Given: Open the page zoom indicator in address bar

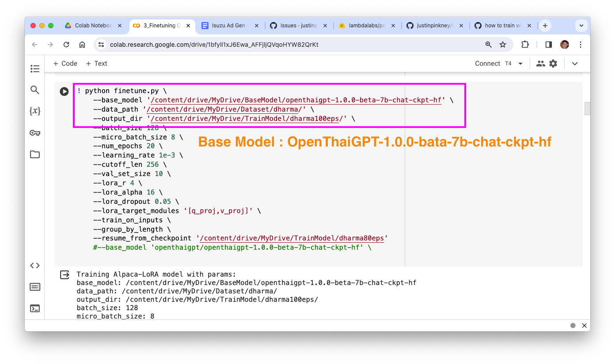Looking at the screenshot, I should point(489,45).
